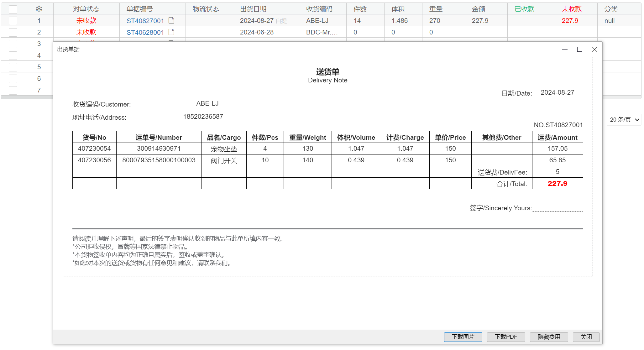This screenshot has width=644, height=350.
Task: Sort by 对单状态 column header
Action: pos(86,9)
